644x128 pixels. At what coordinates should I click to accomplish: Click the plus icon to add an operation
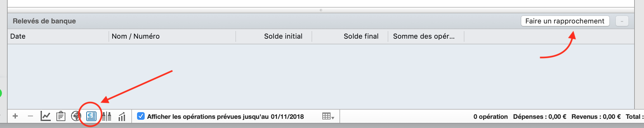pos(15,116)
